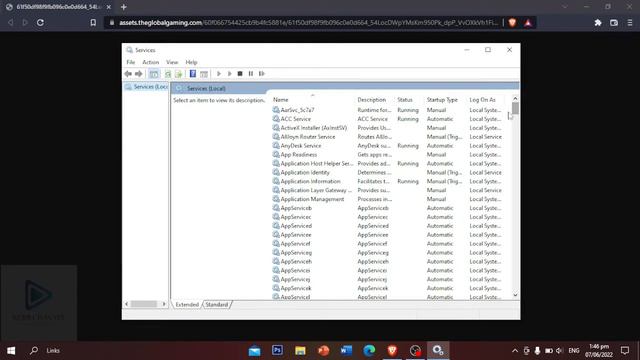The height and width of the screenshot is (360, 640).
Task: Select Application Identity service
Action: point(387,172)
